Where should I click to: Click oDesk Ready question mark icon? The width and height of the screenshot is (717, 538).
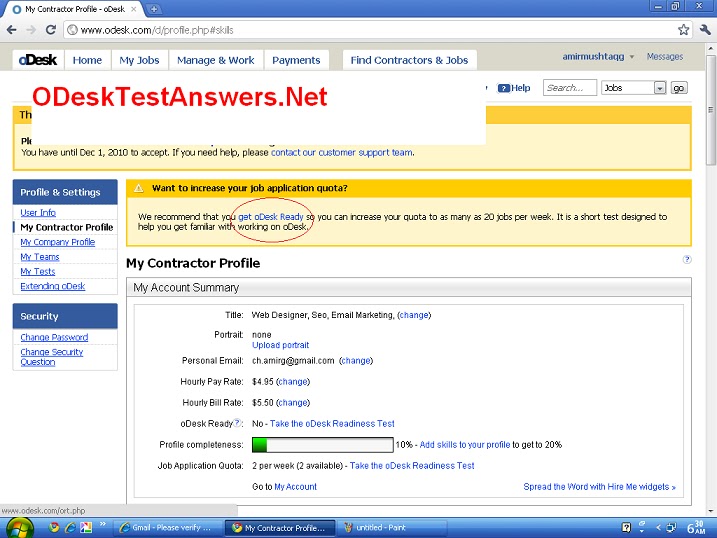click(237, 423)
